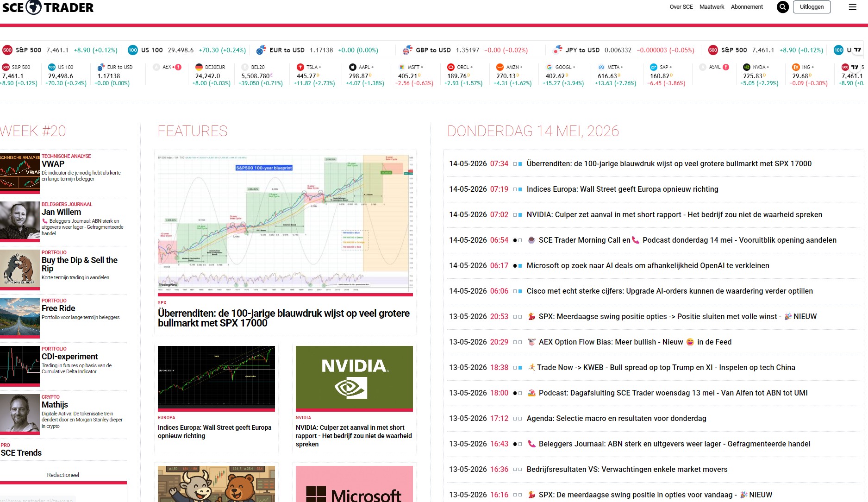The height and width of the screenshot is (502, 868).
Task: Click the MSFT Microsoft logo icon
Action: pyautogui.click(x=402, y=67)
